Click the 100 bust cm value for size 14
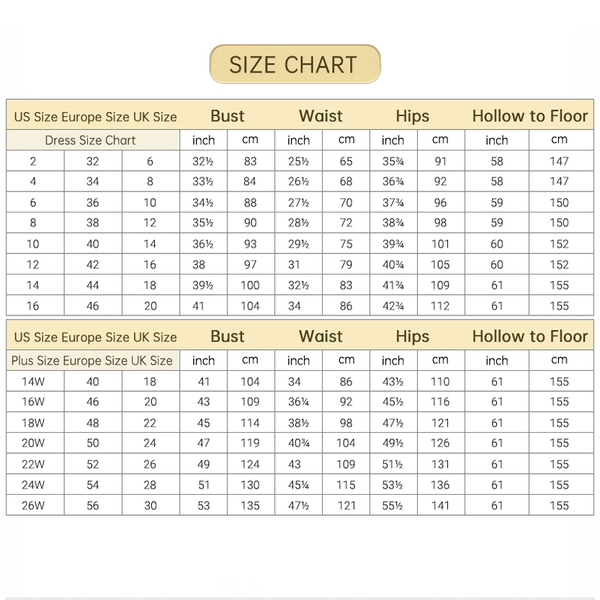600x600 pixels. pyautogui.click(x=250, y=285)
